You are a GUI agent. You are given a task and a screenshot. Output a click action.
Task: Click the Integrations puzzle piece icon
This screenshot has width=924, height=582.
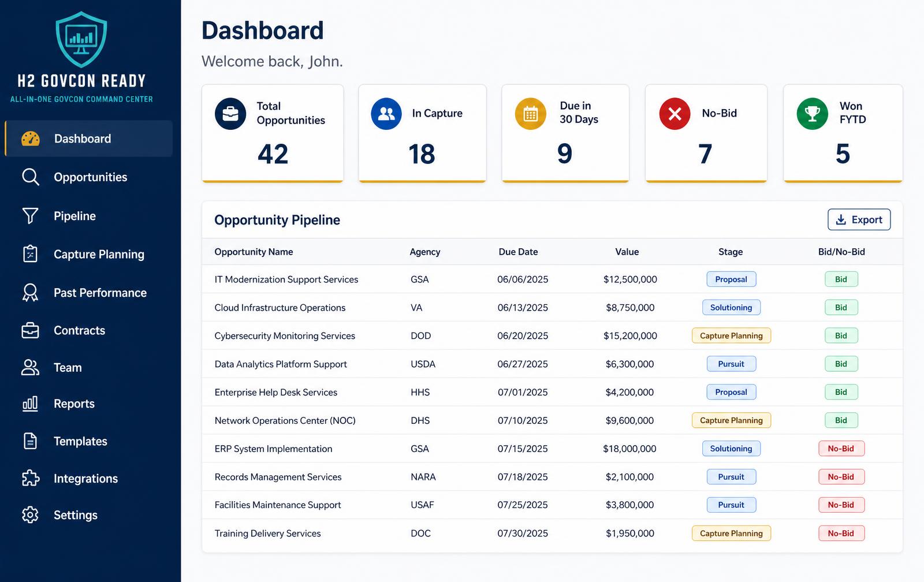tap(30, 478)
